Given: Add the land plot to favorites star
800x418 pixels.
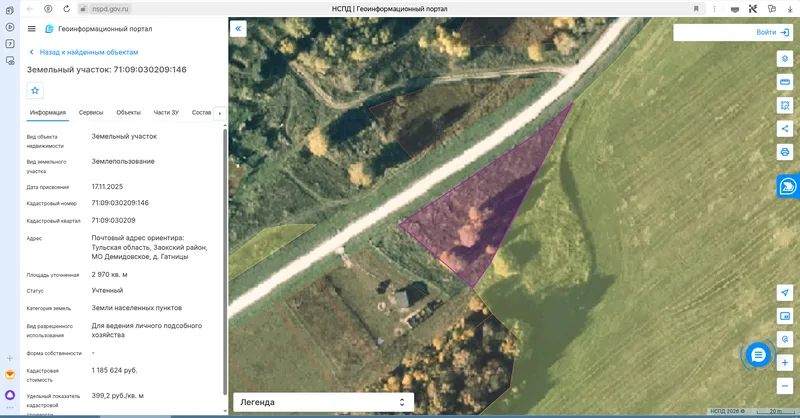Looking at the screenshot, I should pos(35,90).
